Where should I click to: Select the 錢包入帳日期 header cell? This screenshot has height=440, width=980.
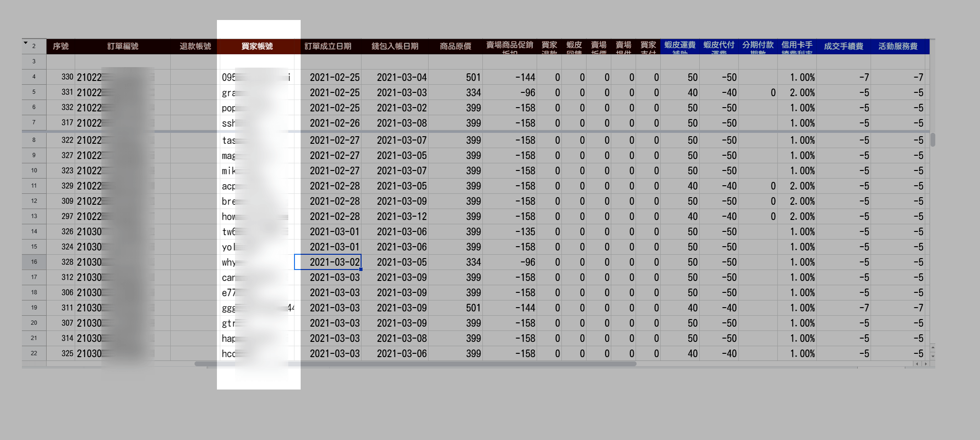[x=394, y=46]
